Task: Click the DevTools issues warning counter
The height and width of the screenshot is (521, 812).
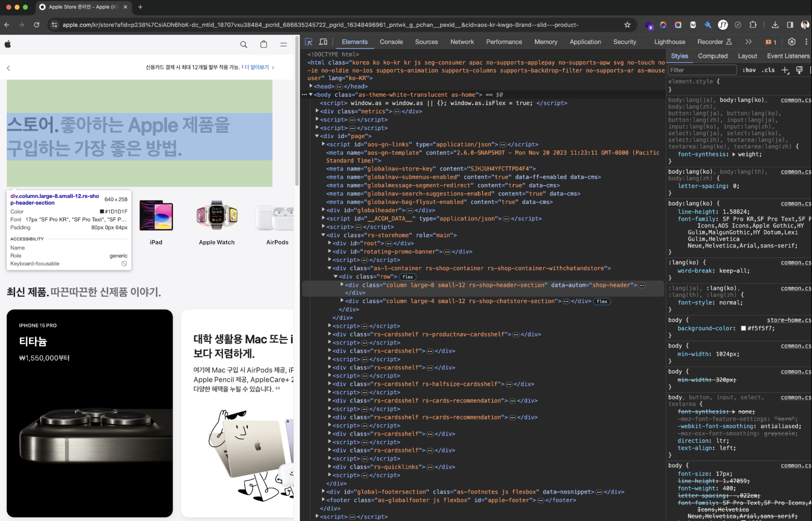Action: pyautogui.click(x=771, y=42)
